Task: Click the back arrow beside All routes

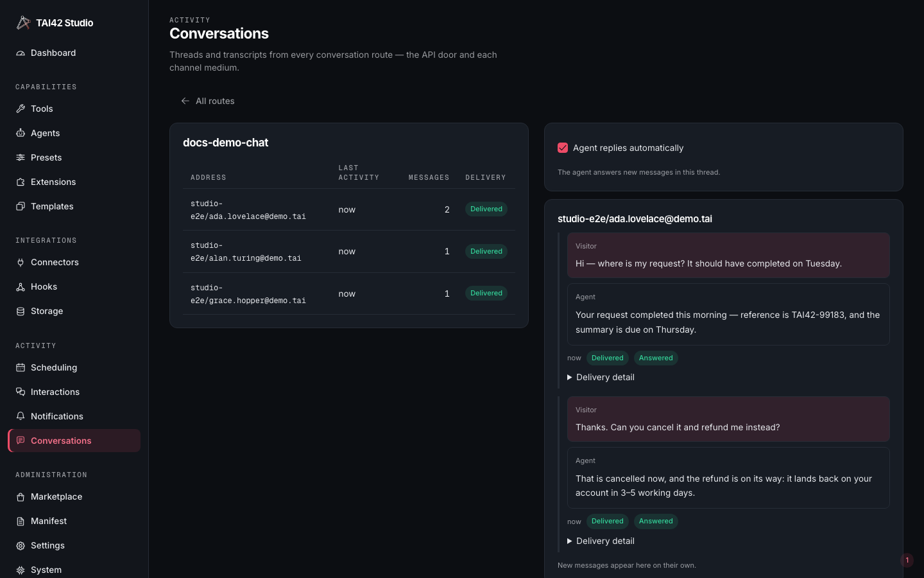Action: pyautogui.click(x=185, y=101)
